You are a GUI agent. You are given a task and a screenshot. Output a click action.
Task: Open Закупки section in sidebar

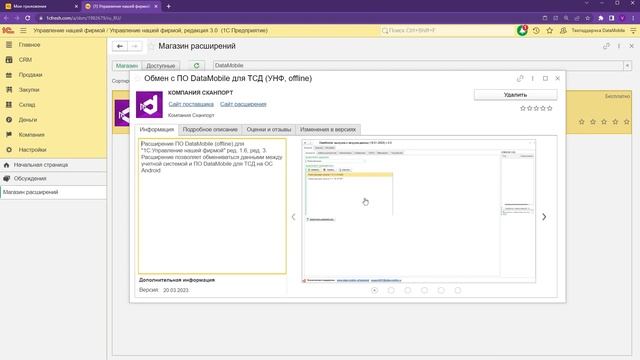coord(53,90)
